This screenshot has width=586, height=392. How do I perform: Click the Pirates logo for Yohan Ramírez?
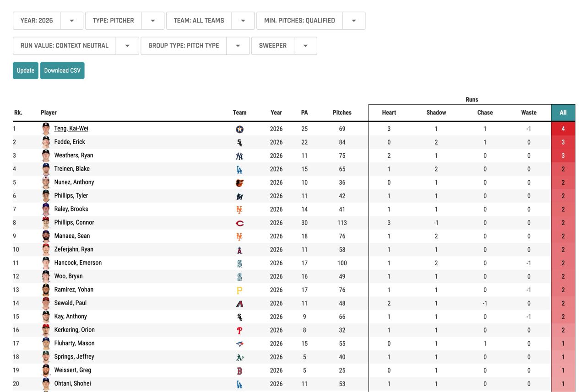coord(239,290)
